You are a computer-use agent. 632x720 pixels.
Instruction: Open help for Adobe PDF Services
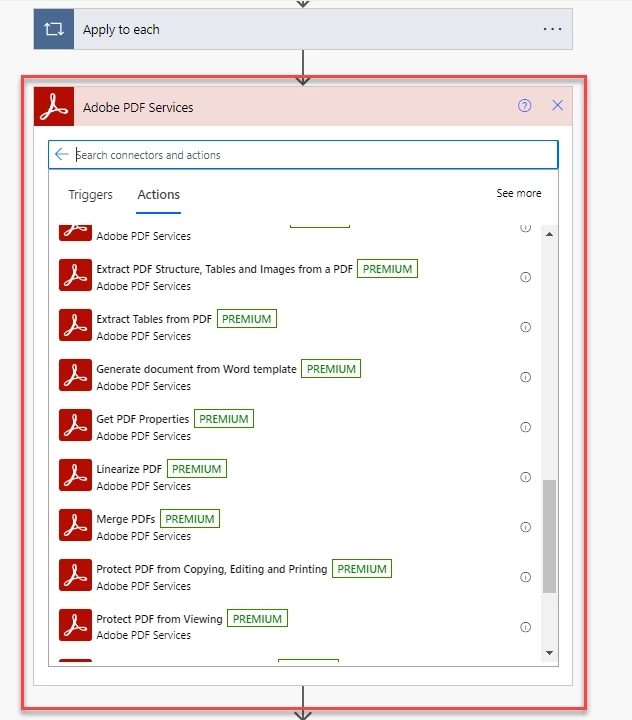(x=525, y=106)
